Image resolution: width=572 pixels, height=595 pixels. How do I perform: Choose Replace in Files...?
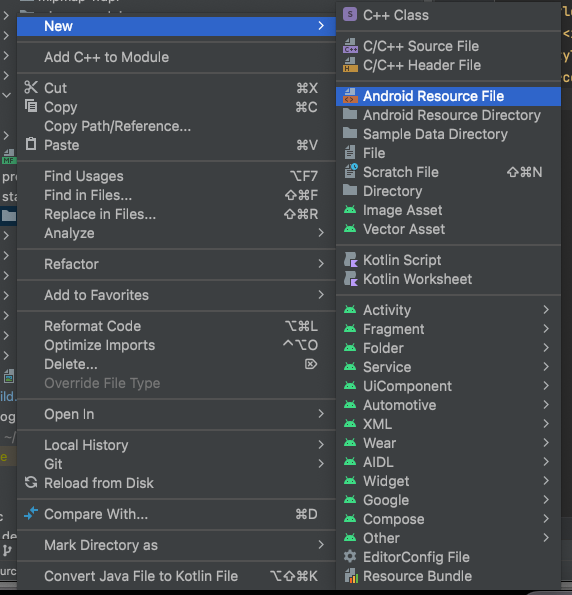176,214
